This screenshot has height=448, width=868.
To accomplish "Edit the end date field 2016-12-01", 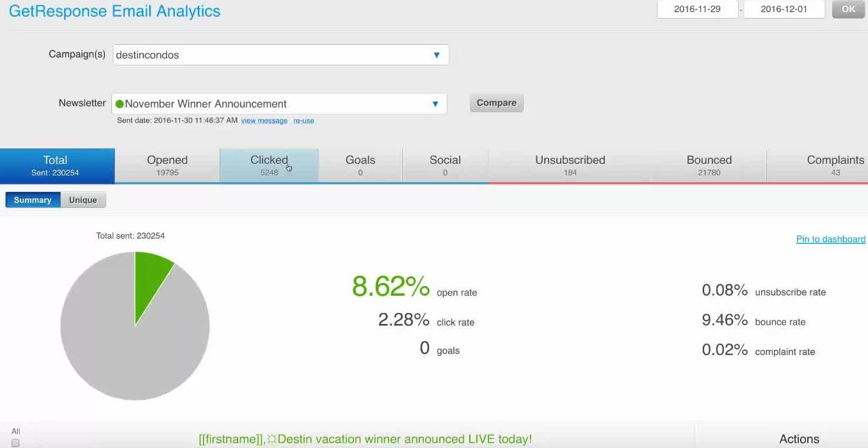I will tap(784, 10).
